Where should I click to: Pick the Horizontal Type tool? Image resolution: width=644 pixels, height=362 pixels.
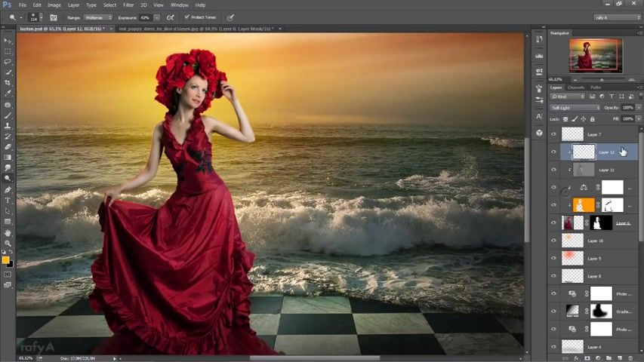pos(8,200)
